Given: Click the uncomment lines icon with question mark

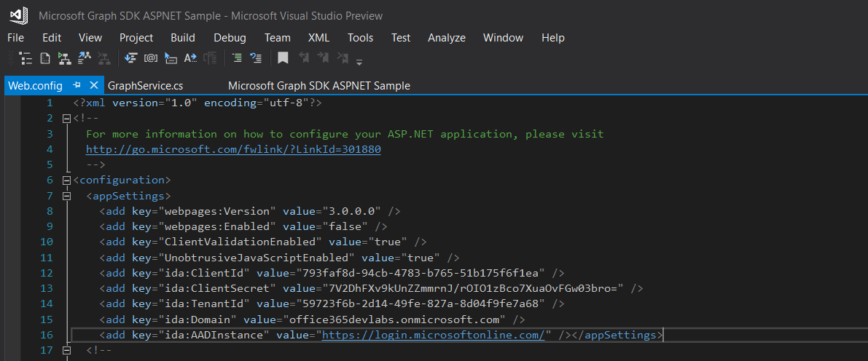Looking at the screenshot, I should (x=256, y=58).
